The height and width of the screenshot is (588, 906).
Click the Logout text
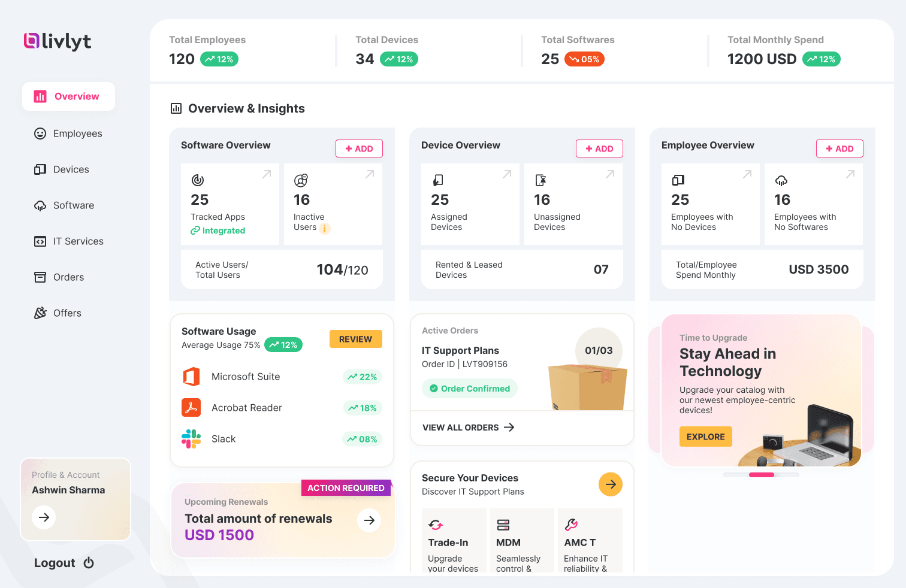pos(55,563)
